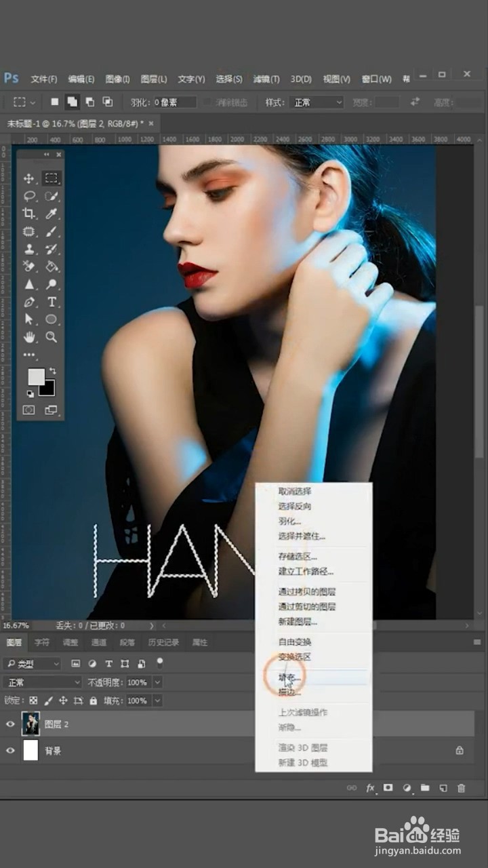The height and width of the screenshot is (868, 488).
Task: Open the Style dropdown in options bar
Action: click(317, 102)
